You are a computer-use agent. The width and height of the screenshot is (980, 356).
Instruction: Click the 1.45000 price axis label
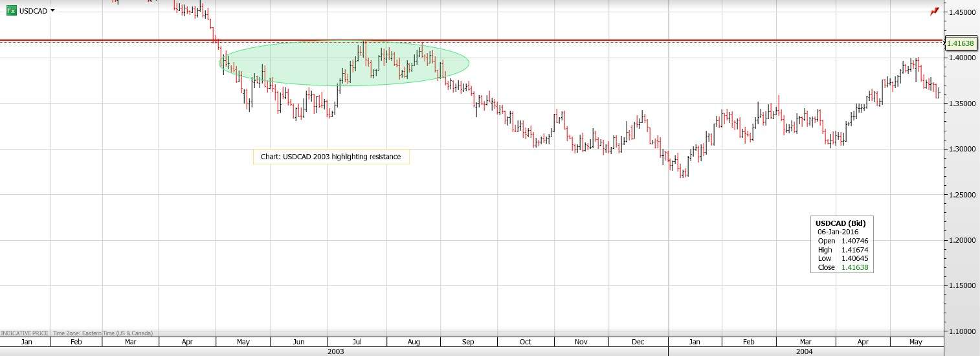tap(961, 12)
